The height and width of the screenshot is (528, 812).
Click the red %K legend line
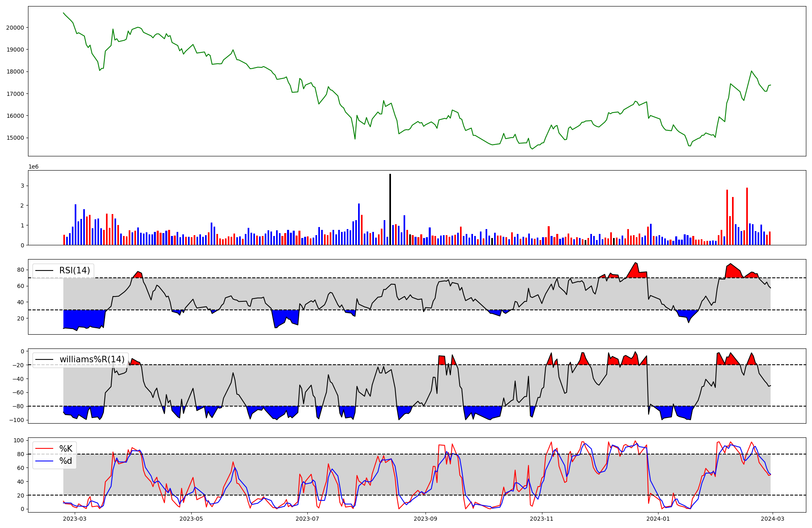pyautogui.click(x=45, y=449)
